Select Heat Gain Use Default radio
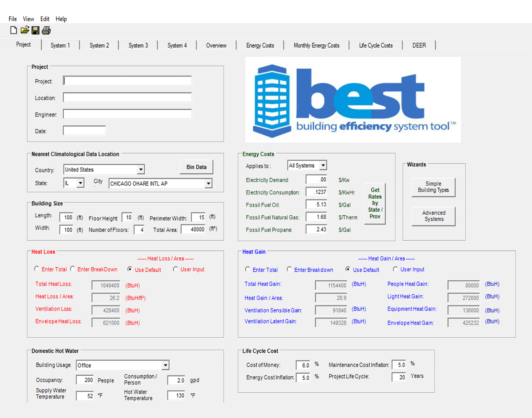 [x=348, y=269]
